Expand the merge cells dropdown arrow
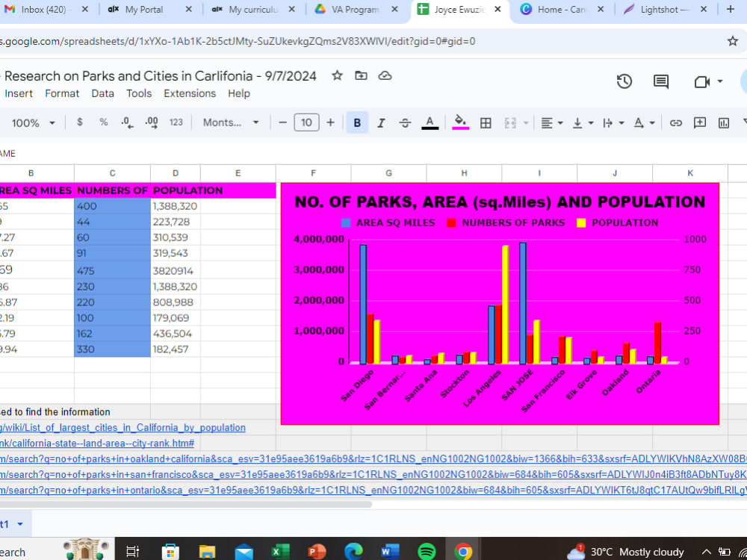The image size is (747, 560). coord(526,123)
